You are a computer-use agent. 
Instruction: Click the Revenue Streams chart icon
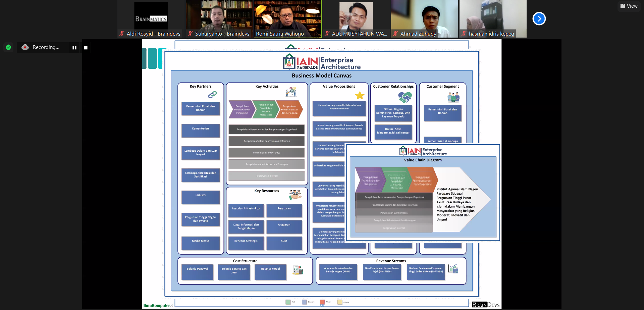(453, 269)
